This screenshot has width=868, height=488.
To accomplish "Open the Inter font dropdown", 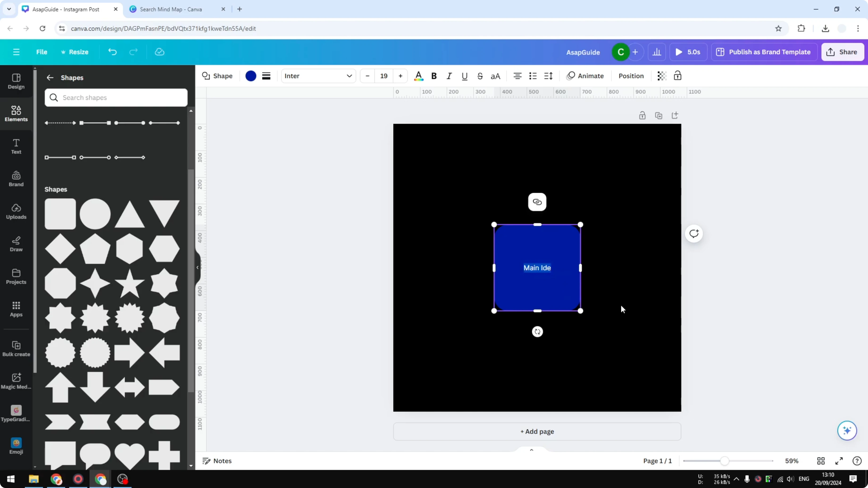I will 318,76.
